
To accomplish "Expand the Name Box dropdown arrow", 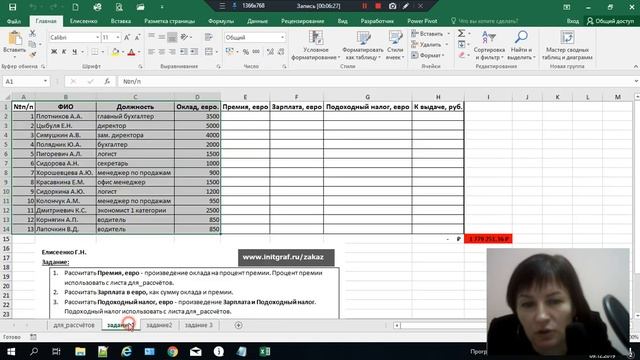I will click(x=45, y=81).
